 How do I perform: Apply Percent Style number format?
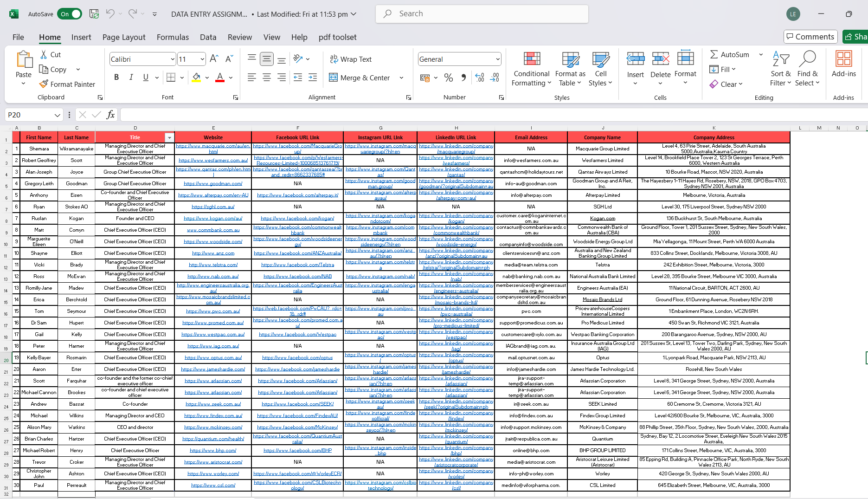coord(449,78)
